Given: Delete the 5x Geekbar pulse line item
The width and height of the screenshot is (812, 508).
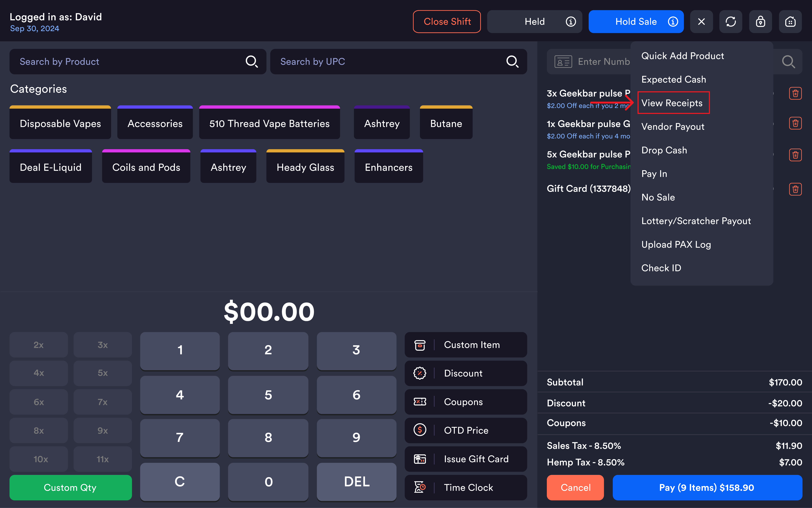Looking at the screenshot, I should click(x=795, y=155).
